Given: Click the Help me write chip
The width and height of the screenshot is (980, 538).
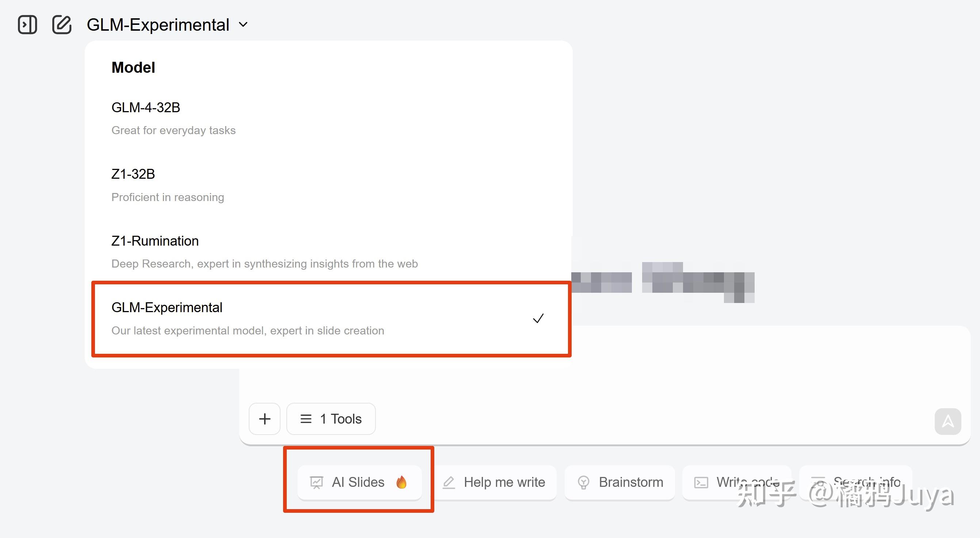Looking at the screenshot, I should 495,482.
